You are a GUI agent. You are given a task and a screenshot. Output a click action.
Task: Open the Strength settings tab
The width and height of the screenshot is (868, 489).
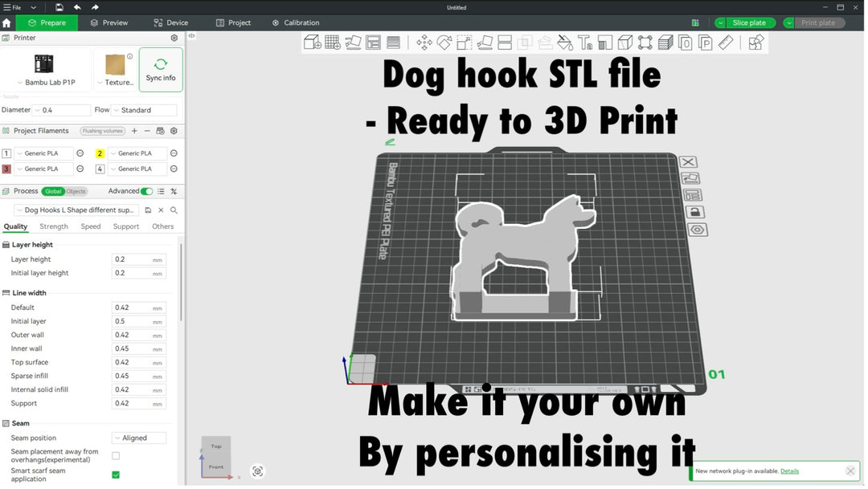54,226
